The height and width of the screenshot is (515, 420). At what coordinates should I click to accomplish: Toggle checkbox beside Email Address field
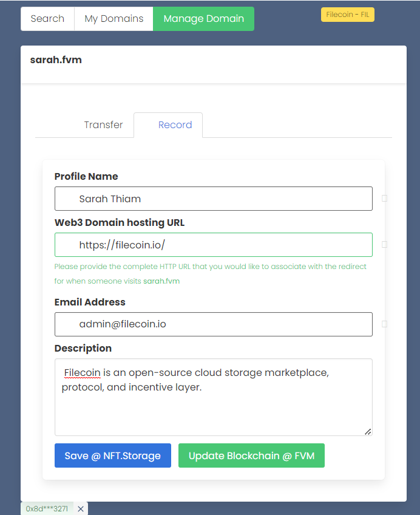385,324
